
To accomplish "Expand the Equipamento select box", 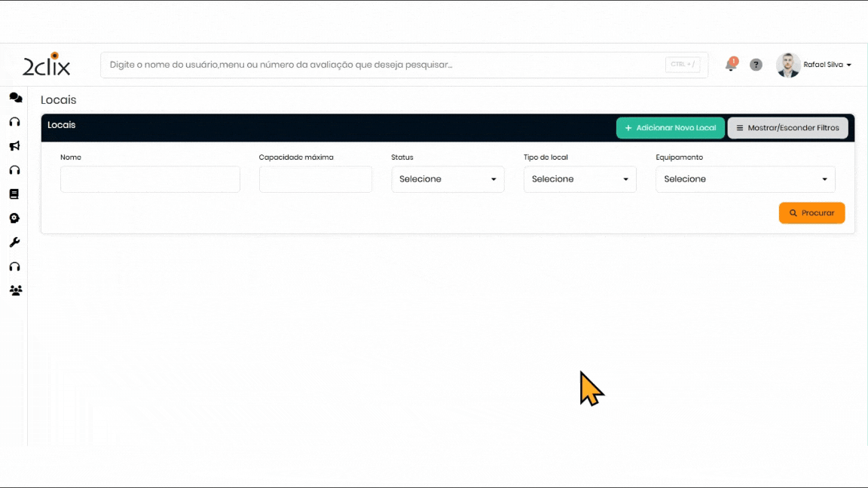I will pyautogui.click(x=745, y=179).
